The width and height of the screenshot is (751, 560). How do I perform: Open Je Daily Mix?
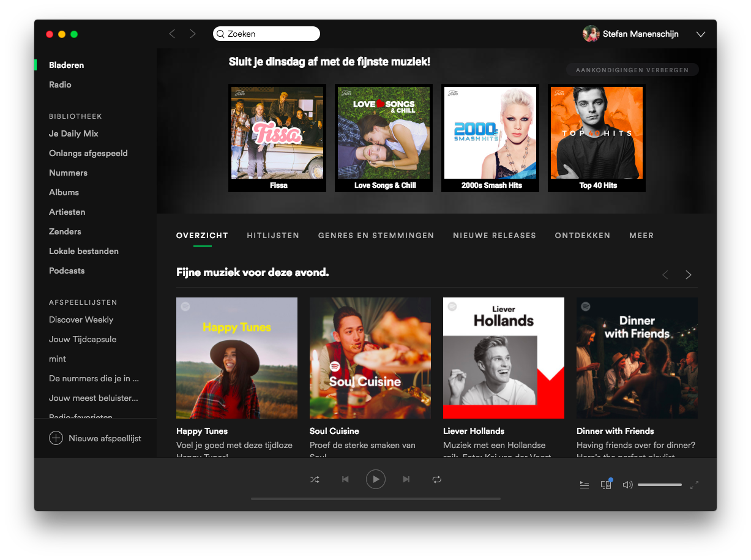coord(73,133)
